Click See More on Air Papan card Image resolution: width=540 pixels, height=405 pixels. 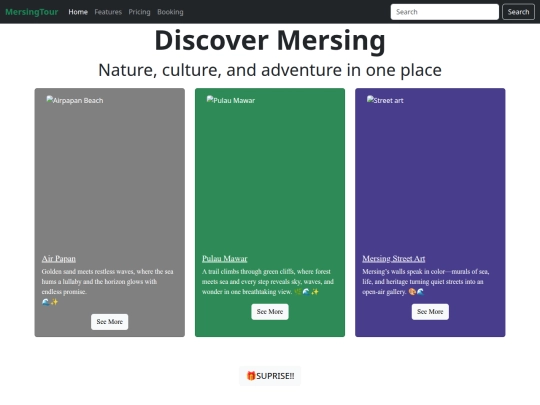[110, 322]
